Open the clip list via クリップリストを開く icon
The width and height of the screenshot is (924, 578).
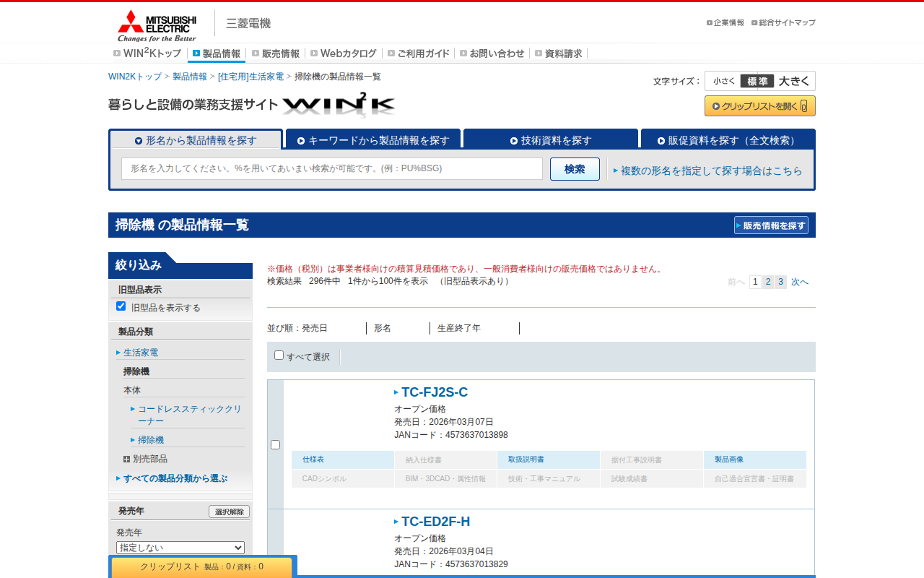pyautogui.click(x=760, y=105)
